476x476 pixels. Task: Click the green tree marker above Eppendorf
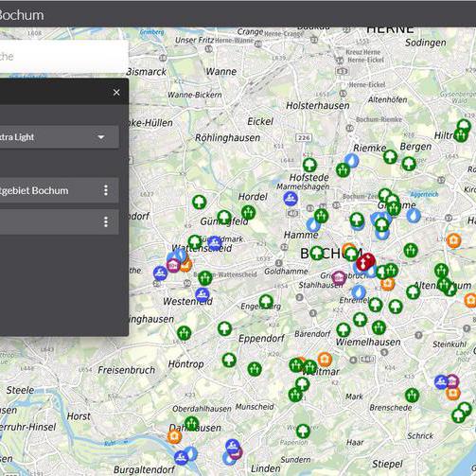(x=224, y=328)
